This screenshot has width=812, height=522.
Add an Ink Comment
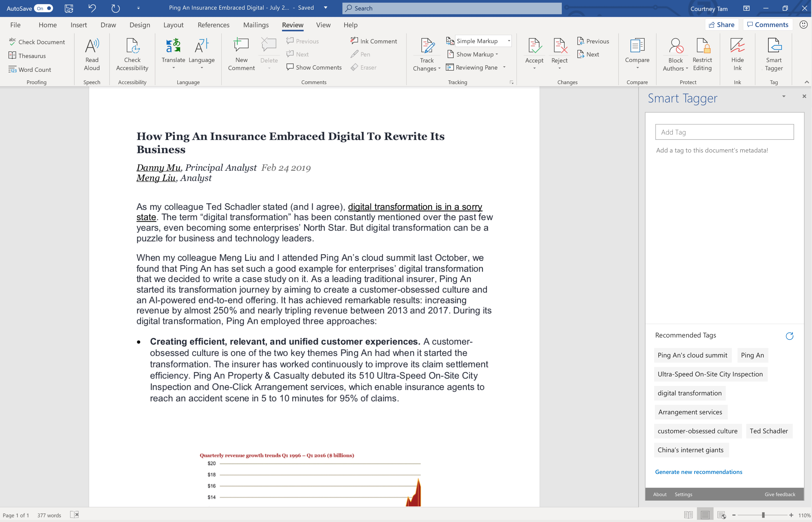(x=374, y=41)
